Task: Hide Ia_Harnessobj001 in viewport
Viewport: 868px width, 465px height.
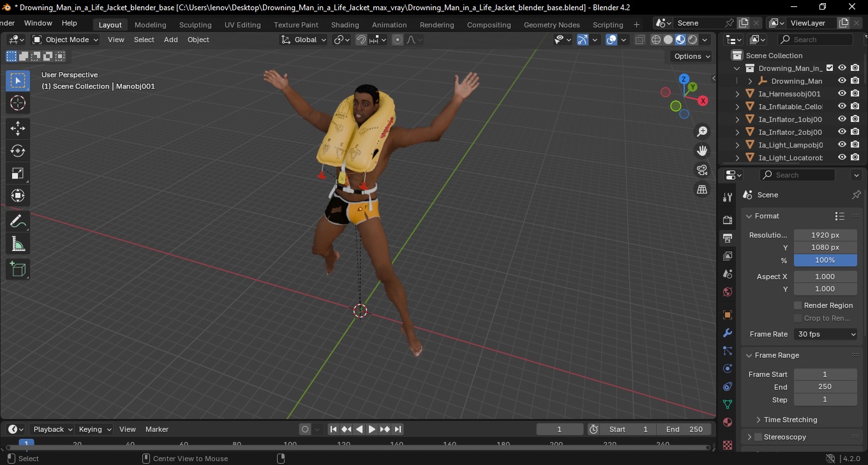Action: (x=842, y=94)
